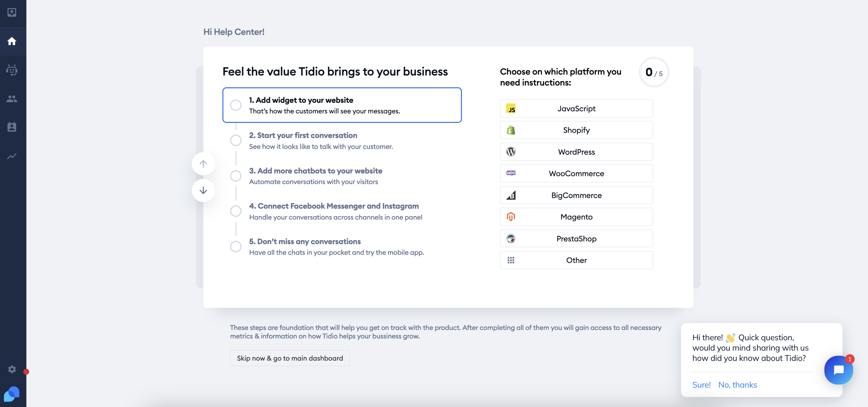Choose the Magento platform button
Image resolution: width=868 pixels, height=407 pixels.
pyautogui.click(x=576, y=217)
